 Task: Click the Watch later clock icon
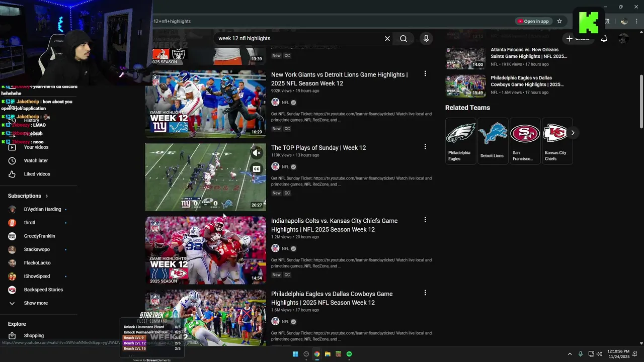[x=12, y=160]
